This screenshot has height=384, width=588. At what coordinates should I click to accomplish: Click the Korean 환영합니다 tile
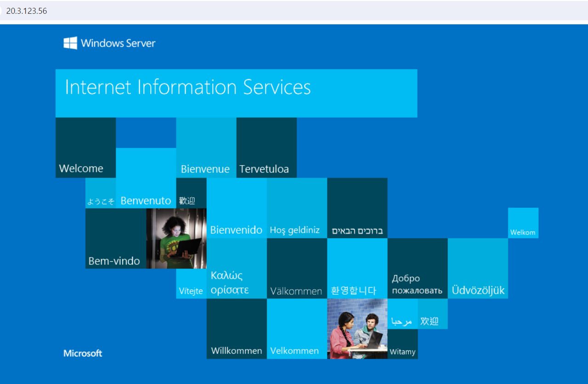(x=357, y=268)
